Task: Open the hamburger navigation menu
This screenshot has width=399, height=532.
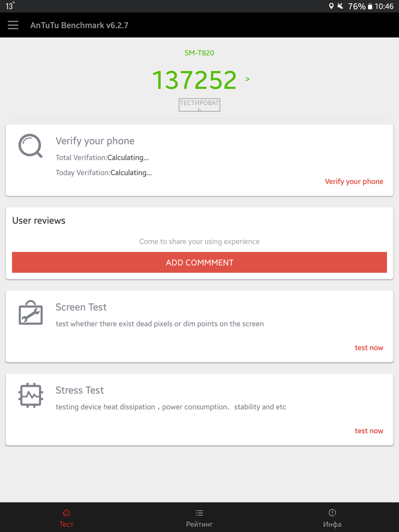Action: coord(13,25)
